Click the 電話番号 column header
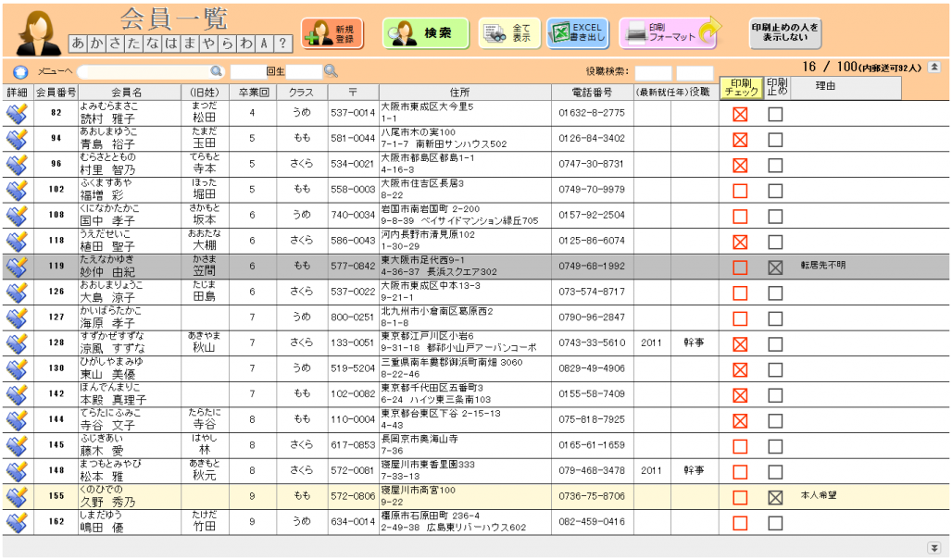Viewport: 952px width, 560px height. (592, 93)
